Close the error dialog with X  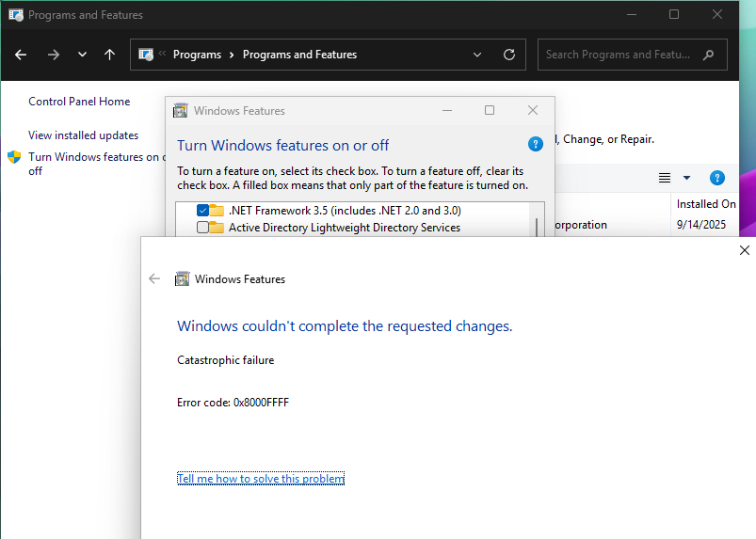point(745,250)
